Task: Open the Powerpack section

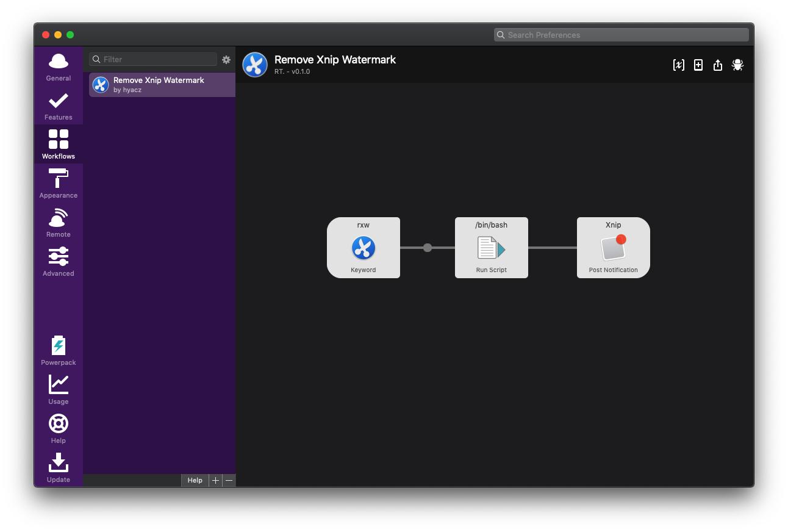Action: 59,351
